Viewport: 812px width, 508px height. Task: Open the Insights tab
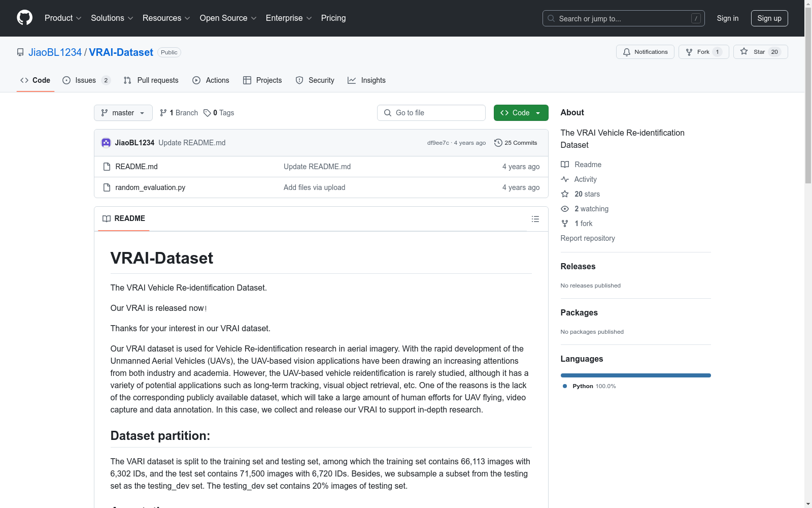tap(367, 80)
